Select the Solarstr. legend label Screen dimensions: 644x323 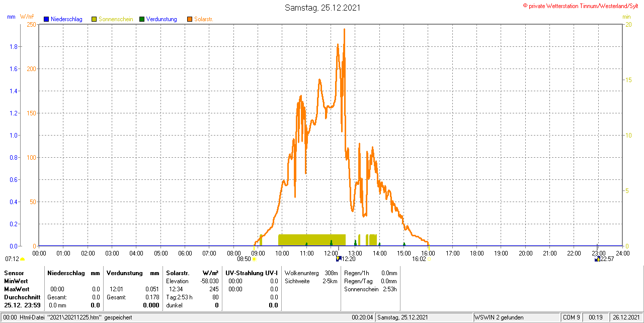click(x=204, y=19)
